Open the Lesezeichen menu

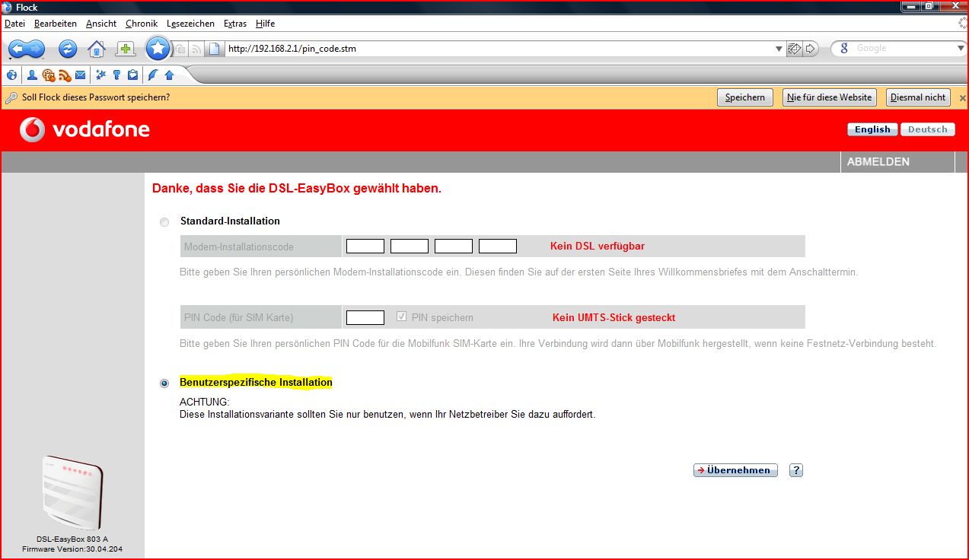[x=190, y=24]
